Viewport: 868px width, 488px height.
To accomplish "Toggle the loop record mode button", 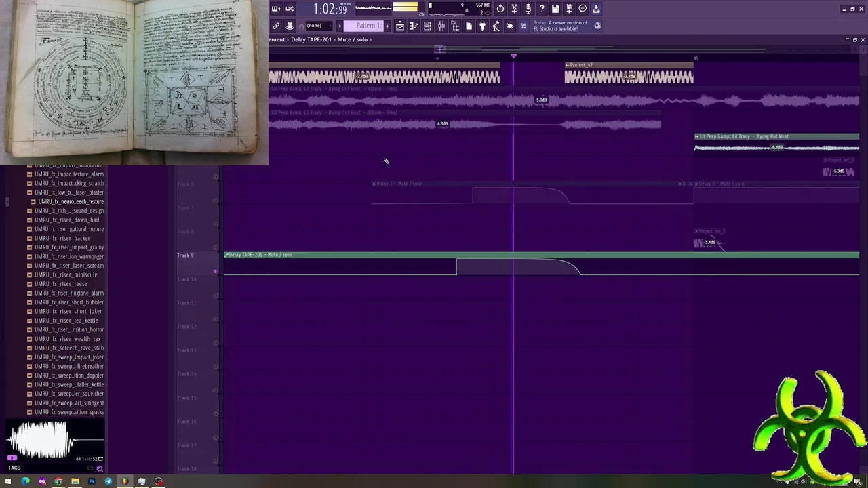I will 290,9.
